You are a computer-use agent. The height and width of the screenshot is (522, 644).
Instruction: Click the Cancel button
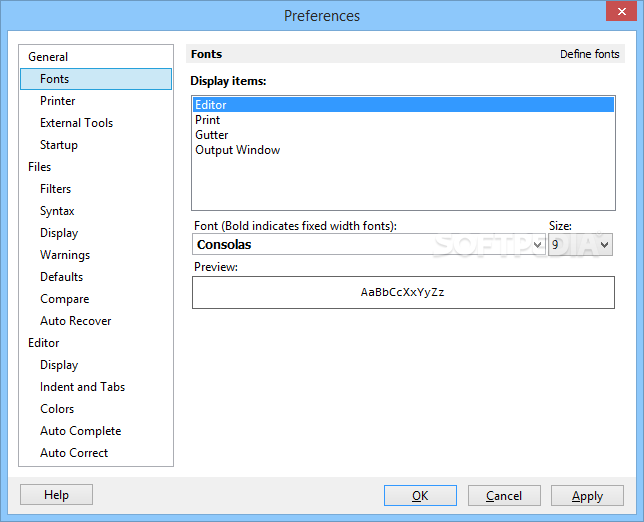504,496
